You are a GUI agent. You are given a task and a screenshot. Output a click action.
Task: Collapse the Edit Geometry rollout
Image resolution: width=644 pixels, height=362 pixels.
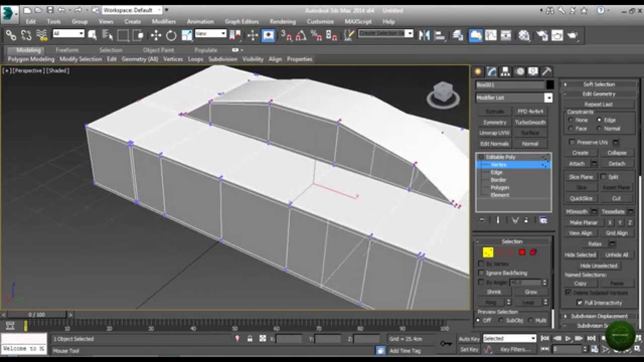[x=599, y=94]
